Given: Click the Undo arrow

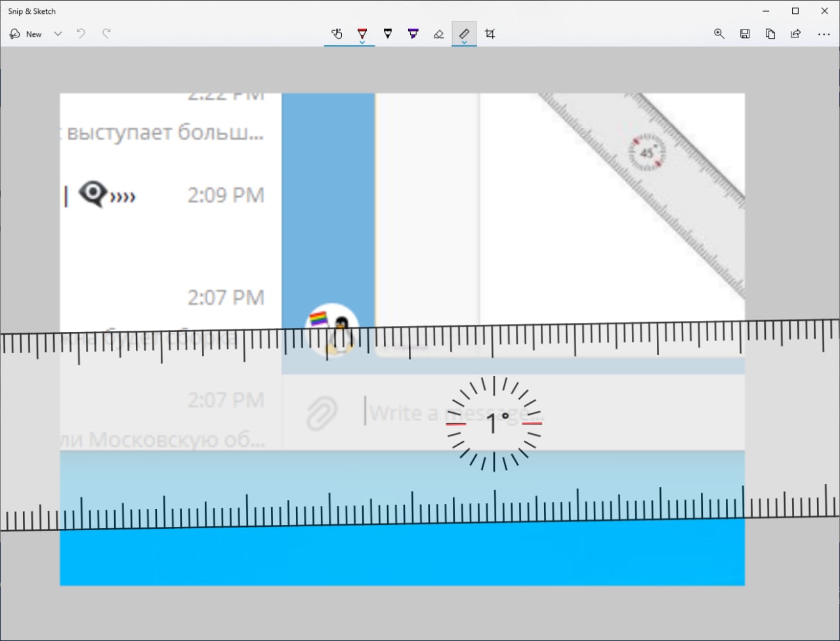Looking at the screenshot, I should (81, 33).
